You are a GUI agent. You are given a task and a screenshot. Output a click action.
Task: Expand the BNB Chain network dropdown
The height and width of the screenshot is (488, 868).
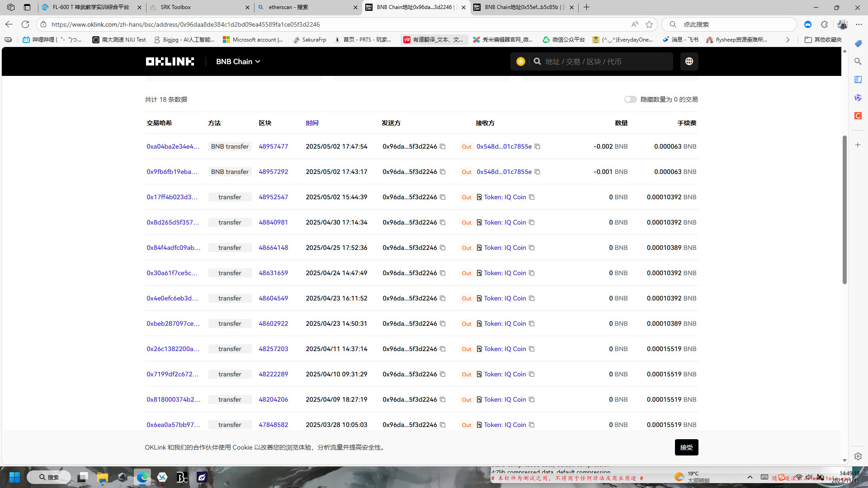[238, 61]
